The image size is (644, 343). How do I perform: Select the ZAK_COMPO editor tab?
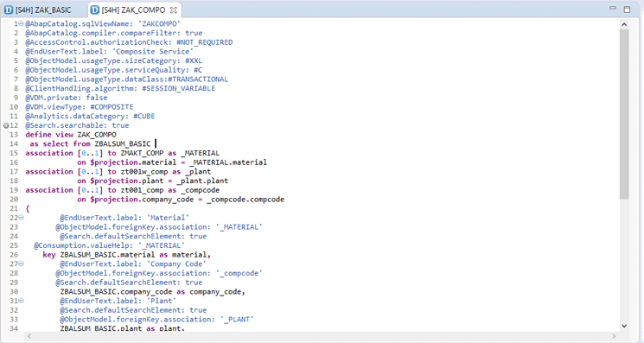pyautogui.click(x=133, y=10)
